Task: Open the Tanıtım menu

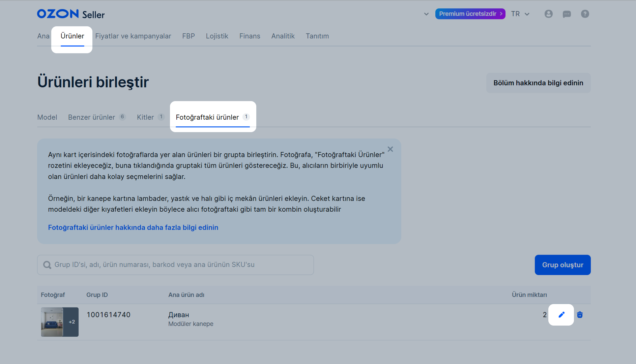Action: pyautogui.click(x=317, y=36)
